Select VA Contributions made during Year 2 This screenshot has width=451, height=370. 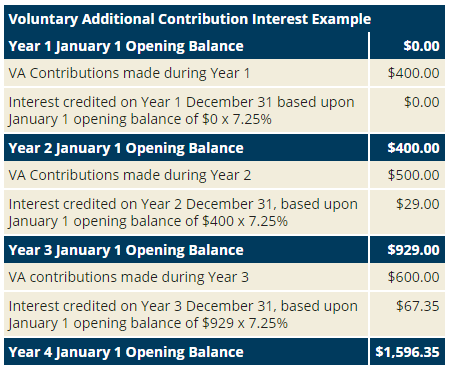pyautogui.click(x=130, y=175)
